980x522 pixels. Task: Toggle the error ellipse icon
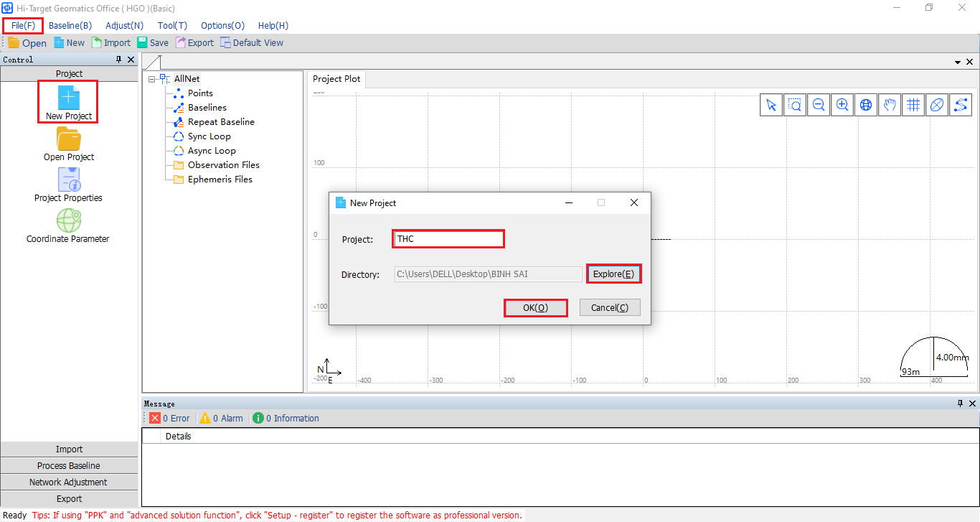pos(937,105)
